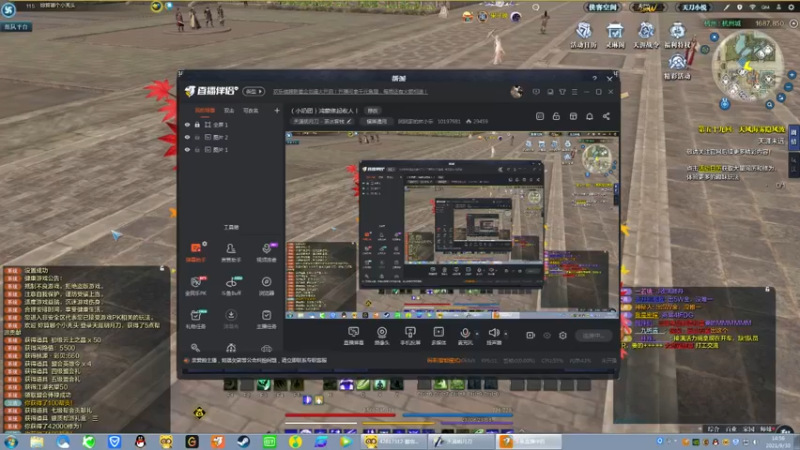Mute the microphone (麦克风)
800x450 pixels.
click(x=465, y=336)
